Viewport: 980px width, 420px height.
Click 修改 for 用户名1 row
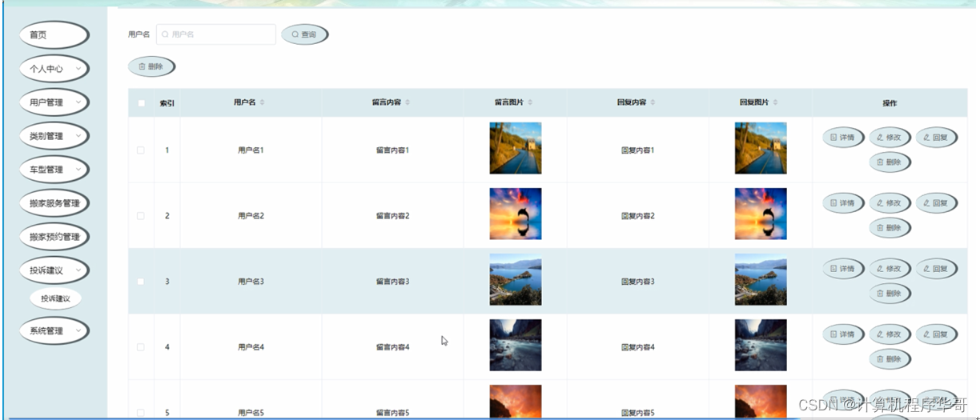click(890, 138)
